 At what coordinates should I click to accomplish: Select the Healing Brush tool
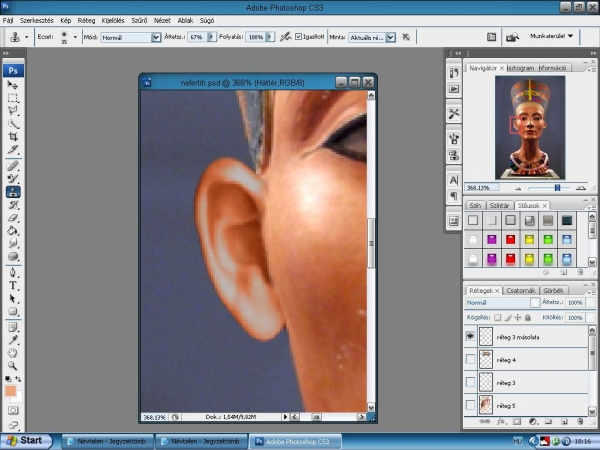click(13, 166)
